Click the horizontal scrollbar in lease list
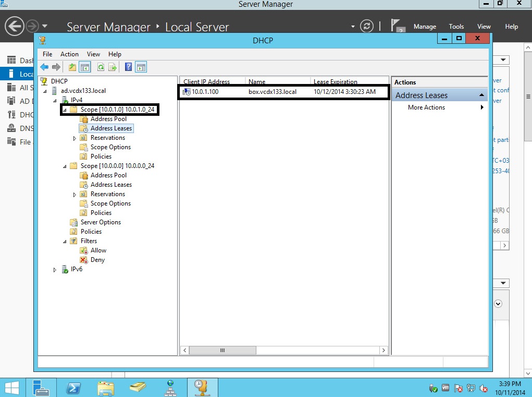The image size is (532, 397). 222,351
